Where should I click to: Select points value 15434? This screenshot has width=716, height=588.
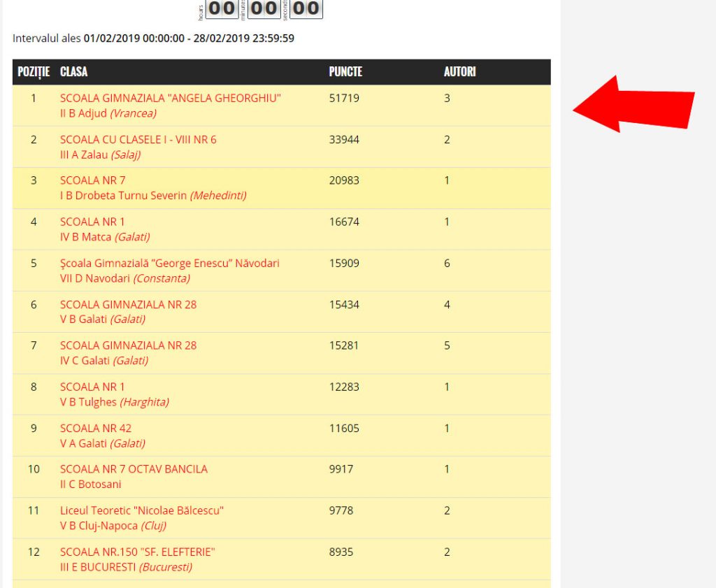coord(344,305)
